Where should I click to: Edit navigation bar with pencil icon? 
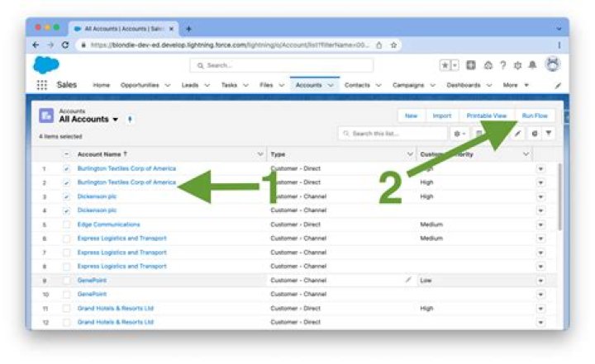(558, 86)
